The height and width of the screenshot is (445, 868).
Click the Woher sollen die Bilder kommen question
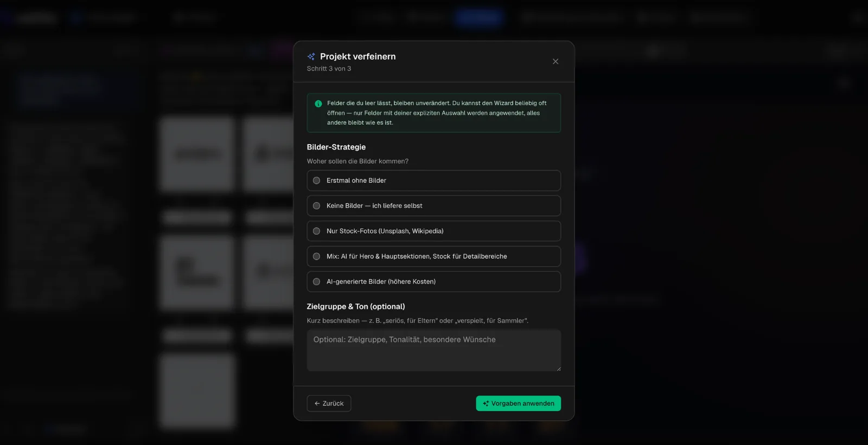coord(358,161)
